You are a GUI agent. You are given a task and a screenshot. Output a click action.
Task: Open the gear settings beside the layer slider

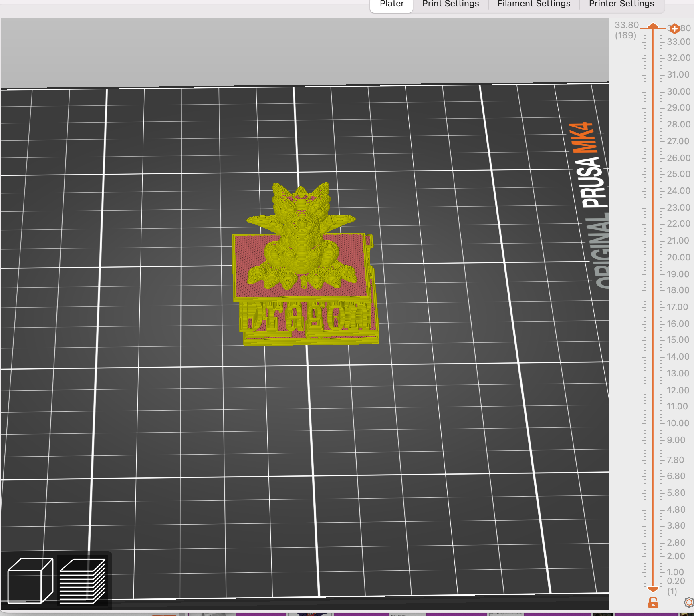click(x=689, y=602)
